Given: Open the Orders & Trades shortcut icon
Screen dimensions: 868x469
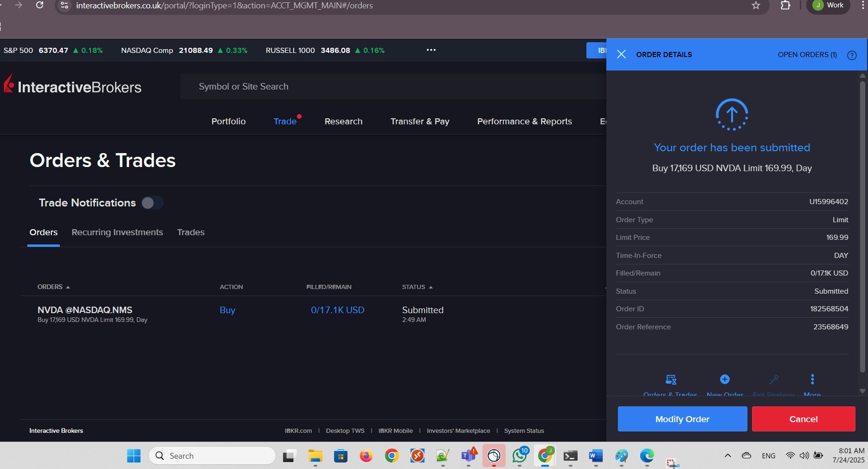Looking at the screenshot, I should tap(671, 379).
